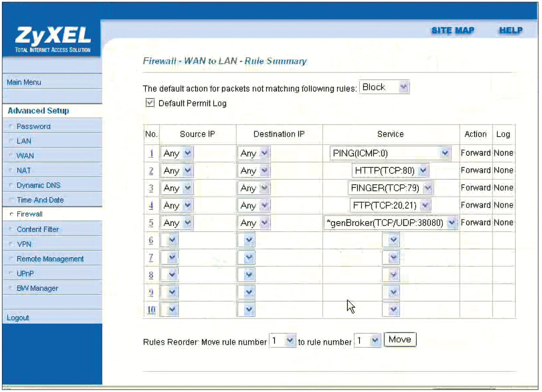542x392 pixels.
Task: Open the VPN page
Action: click(x=24, y=244)
